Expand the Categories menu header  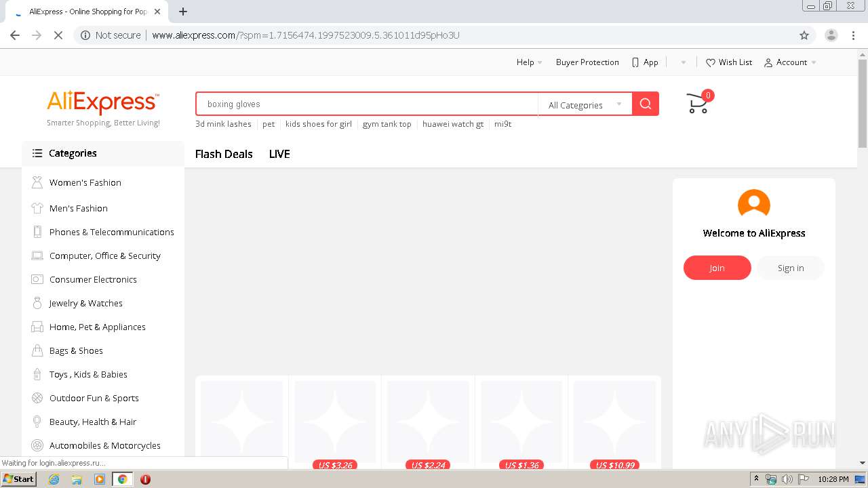pyautogui.click(x=103, y=153)
